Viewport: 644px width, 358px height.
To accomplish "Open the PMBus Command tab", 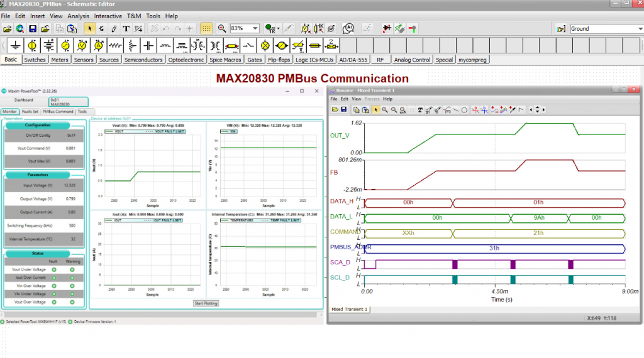I will [58, 111].
